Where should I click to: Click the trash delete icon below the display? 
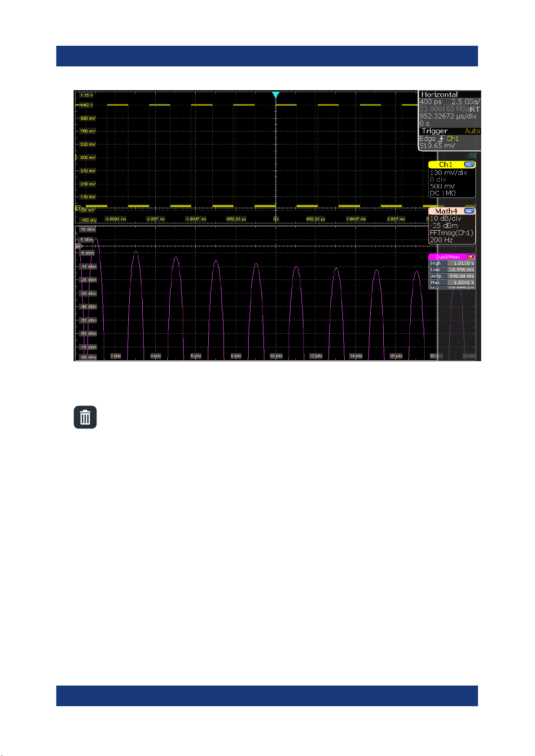(x=85, y=417)
